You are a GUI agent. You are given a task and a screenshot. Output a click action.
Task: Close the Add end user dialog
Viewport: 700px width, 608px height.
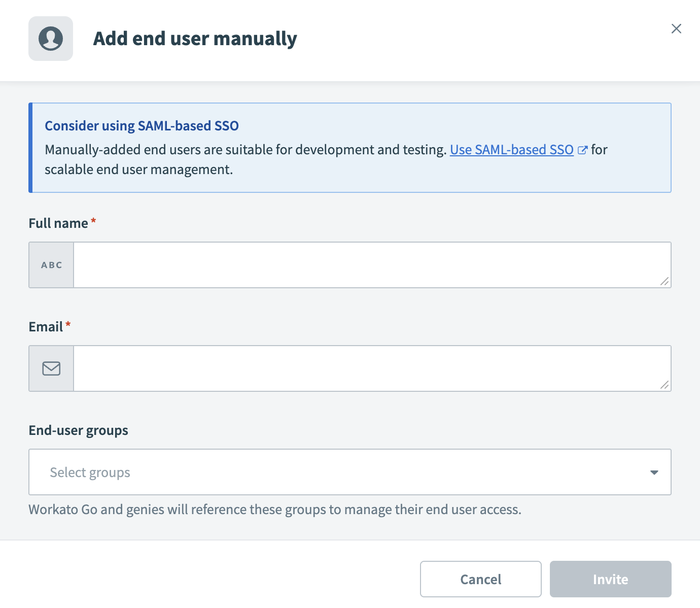click(676, 28)
